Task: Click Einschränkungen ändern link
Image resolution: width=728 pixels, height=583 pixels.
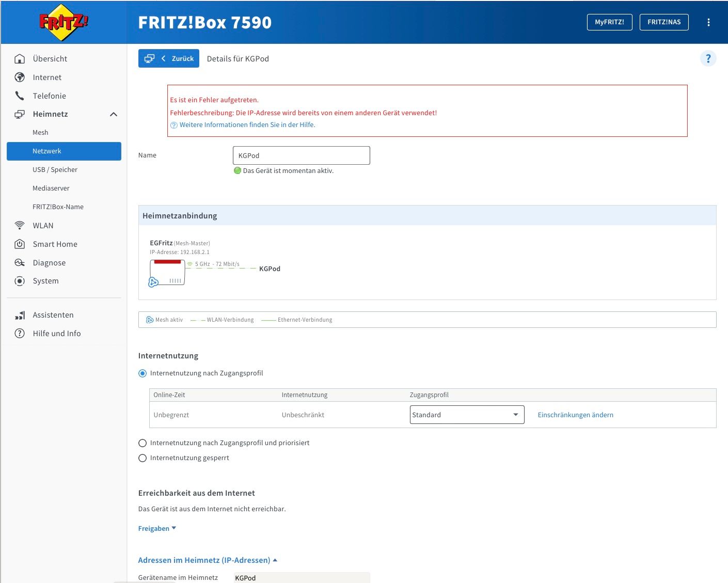Action: (575, 415)
